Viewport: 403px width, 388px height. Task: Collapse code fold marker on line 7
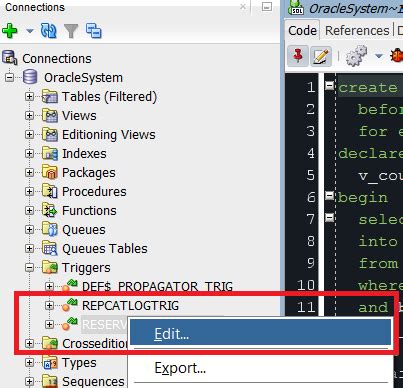(x=329, y=218)
